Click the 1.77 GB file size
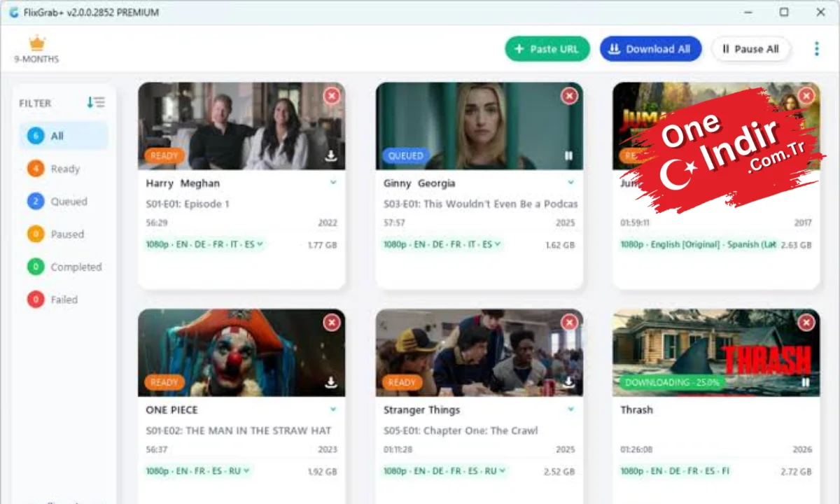 323,245
